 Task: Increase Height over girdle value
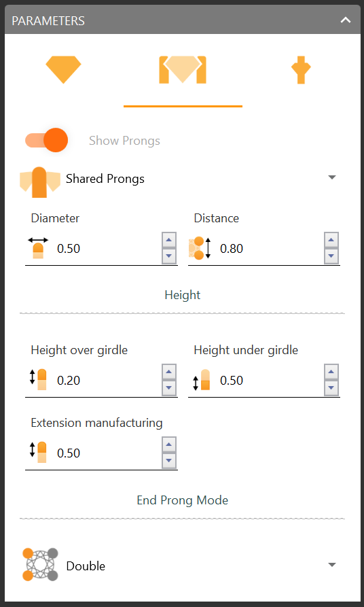point(168,372)
